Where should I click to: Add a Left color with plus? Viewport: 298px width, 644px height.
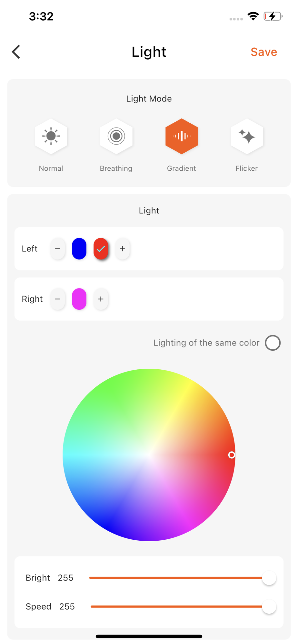[x=122, y=249]
